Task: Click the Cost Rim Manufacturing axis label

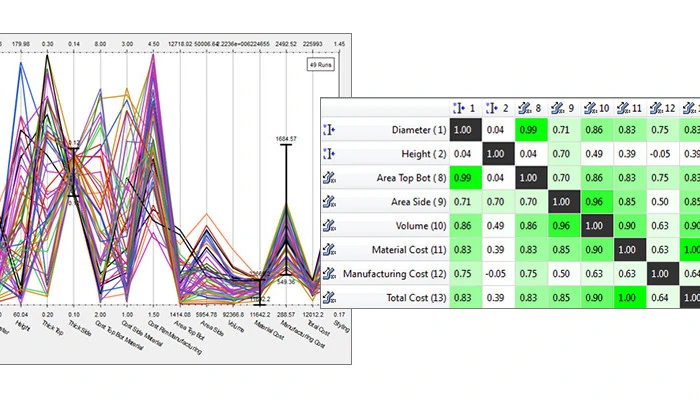Action: [x=175, y=337]
